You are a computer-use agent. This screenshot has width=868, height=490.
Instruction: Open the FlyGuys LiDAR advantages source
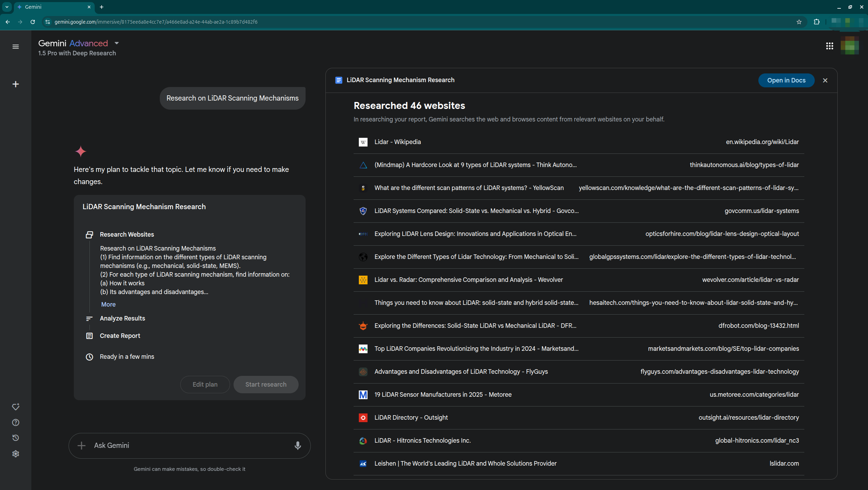tap(461, 372)
